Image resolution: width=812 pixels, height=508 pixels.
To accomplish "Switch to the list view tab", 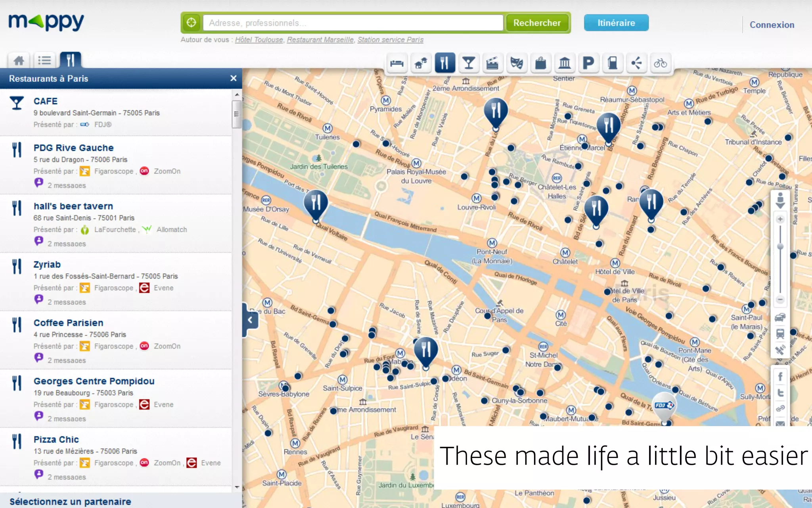I will tap(44, 60).
